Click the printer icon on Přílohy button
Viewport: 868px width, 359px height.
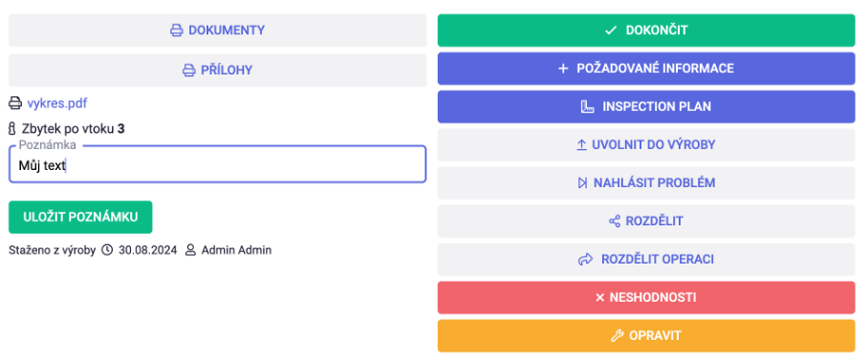(188, 71)
